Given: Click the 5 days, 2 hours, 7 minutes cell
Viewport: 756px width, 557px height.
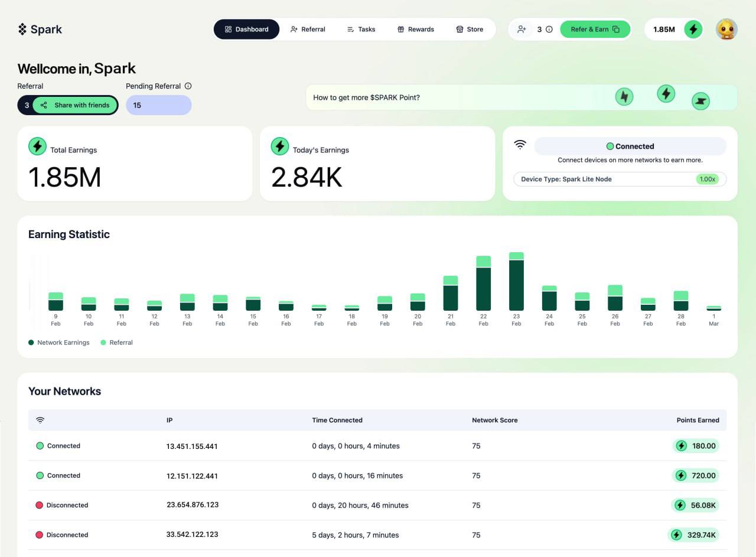Looking at the screenshot, I should pyautogui.click(x=355, y=535).
